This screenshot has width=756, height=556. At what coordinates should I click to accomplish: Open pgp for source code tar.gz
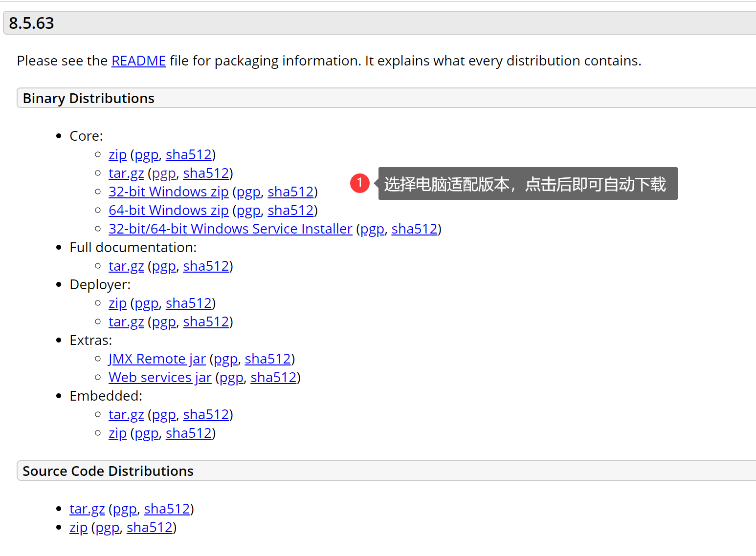click(125, 509)
